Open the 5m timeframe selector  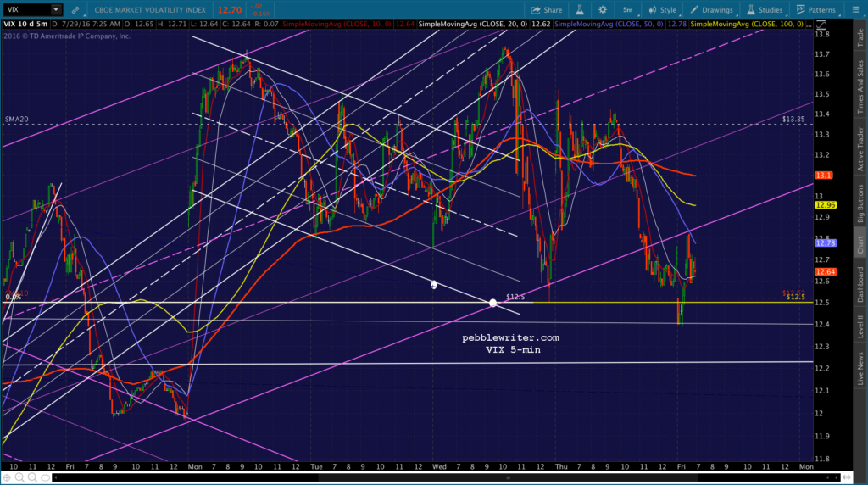point(628,10)
